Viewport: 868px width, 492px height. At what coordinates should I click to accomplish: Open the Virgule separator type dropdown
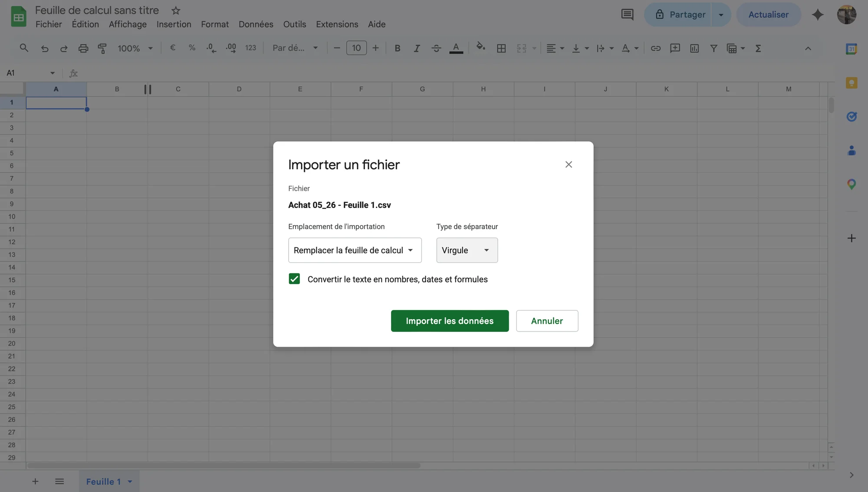(x=467, y=250)
